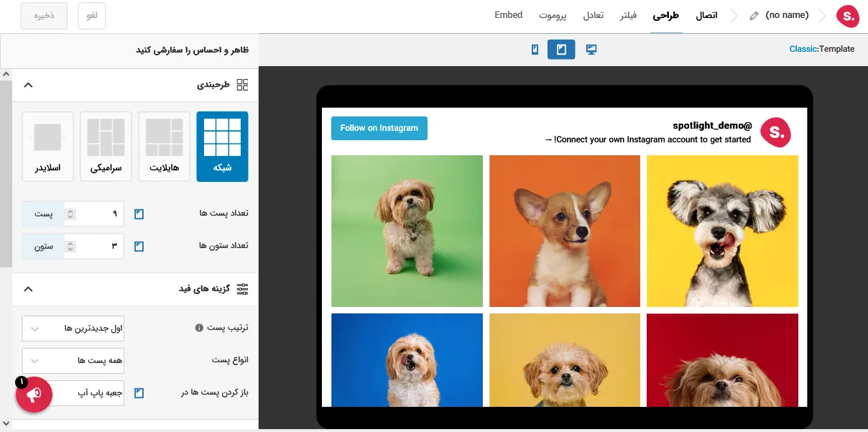Toggle the responsive icon beside تعداد پست ها
868x432 pixels.
(139, 214)
